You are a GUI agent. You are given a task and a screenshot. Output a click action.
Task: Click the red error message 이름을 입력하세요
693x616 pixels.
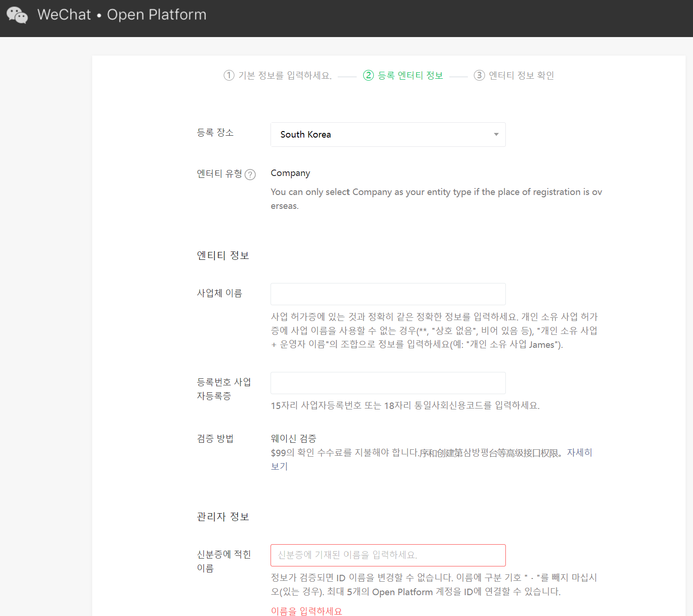306,611
